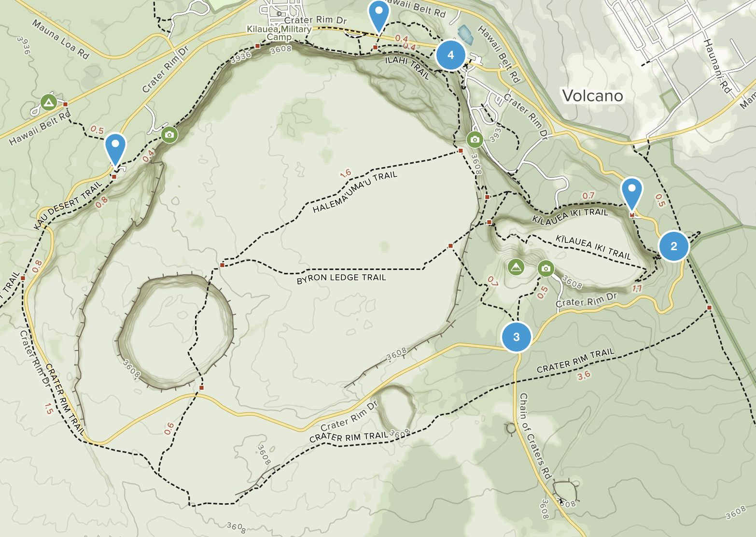The width and height of the screenshot is (756, 537).
Task: Click the camera icon northeast of the Kau Desert pin
Action: click(169, 134)
